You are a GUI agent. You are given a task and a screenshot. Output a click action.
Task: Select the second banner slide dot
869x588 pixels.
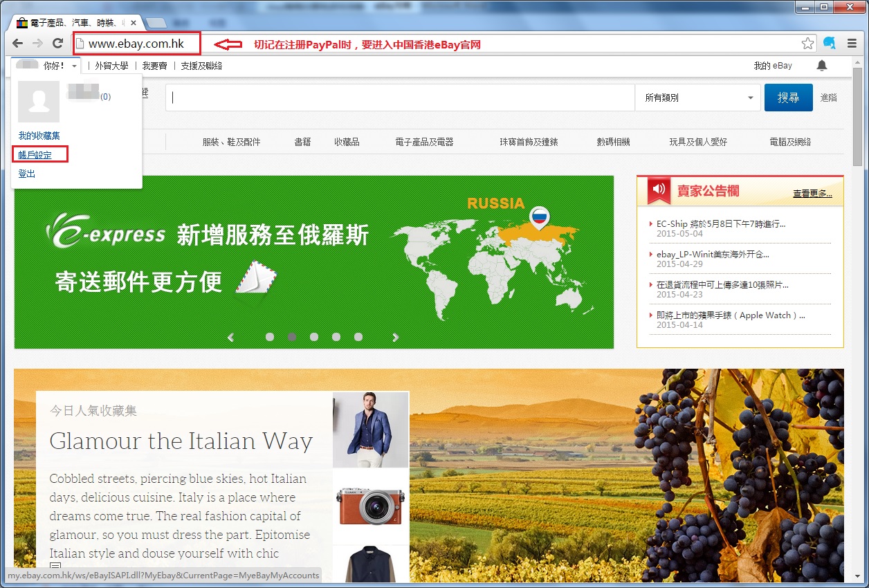click(x=292, y=337)
